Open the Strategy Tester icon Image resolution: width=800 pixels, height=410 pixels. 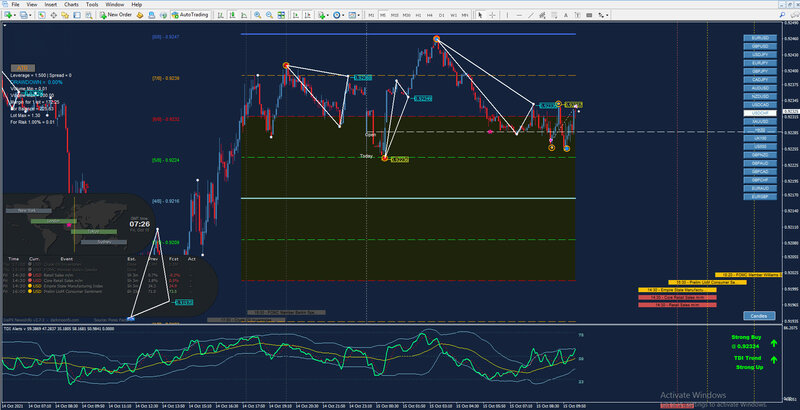click(89, 15)
